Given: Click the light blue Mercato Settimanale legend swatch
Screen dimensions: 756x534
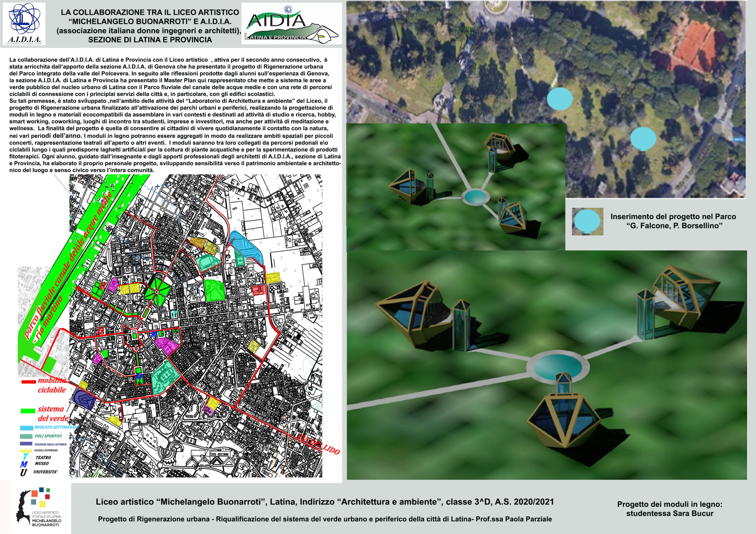Looking at the screenshot, I should click(x=26, y=428).
